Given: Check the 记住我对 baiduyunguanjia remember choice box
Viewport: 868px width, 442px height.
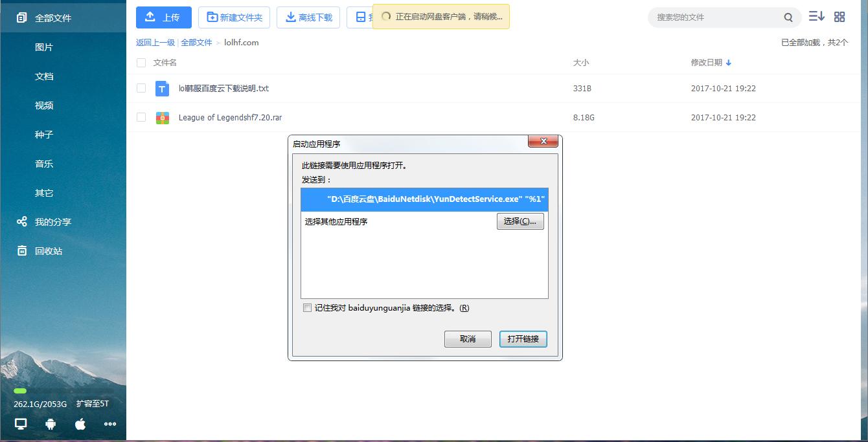Looking at the screenshot, I should click(x=307, y=307).
